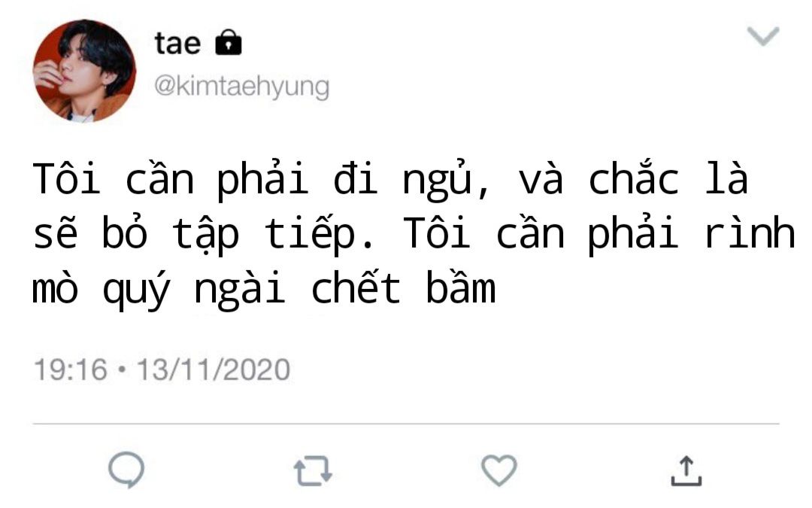Viewport: 812px width, 508px height.
Task: Click the words "chắc là" in the tweet
Action: (x=668, y=178)
